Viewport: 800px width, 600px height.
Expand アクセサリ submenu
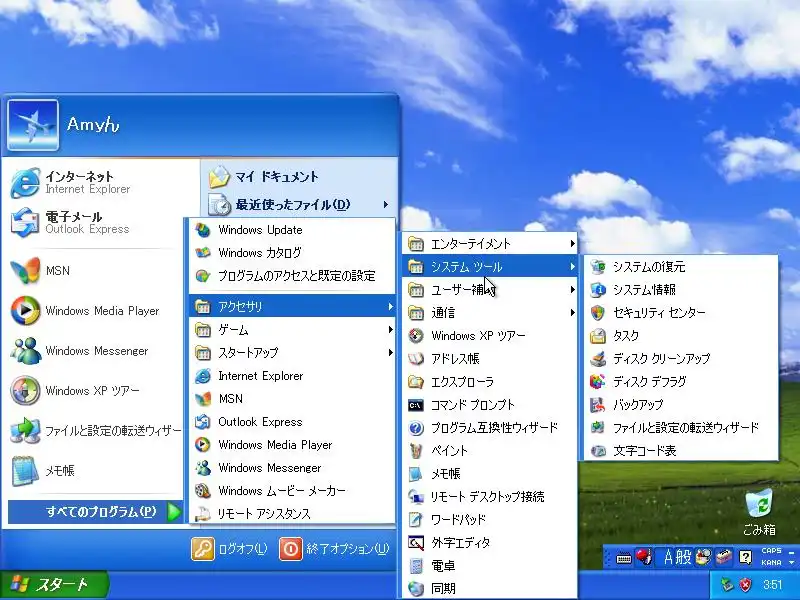coord(292,306)
